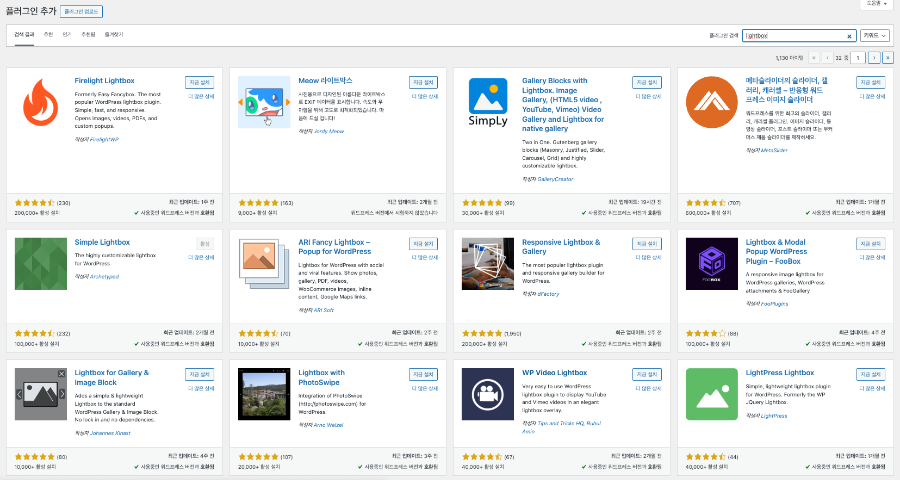Click the disabled first-page double arrow

tap(814, 57)
